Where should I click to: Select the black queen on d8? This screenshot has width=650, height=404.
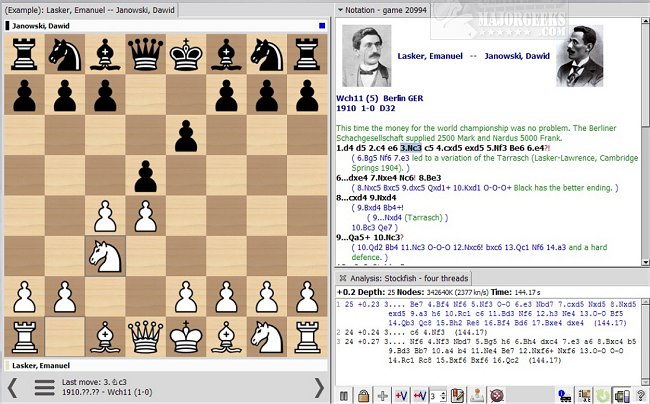(x=146, y=54)
